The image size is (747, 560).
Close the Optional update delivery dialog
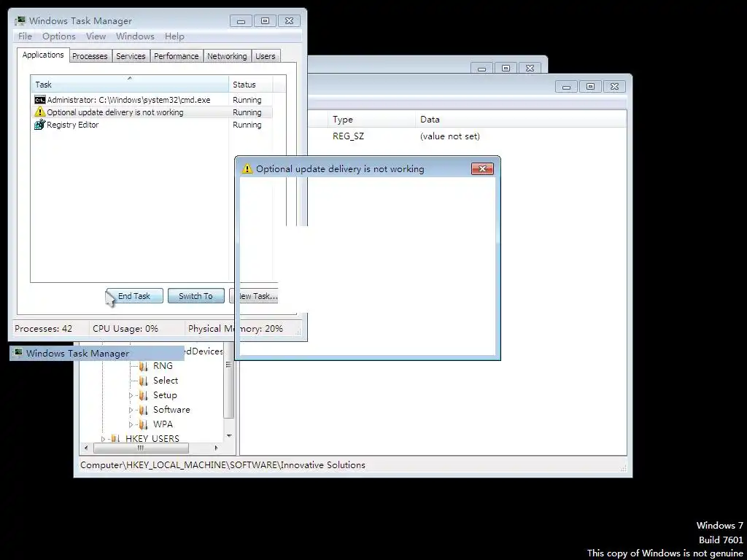coord(482,168)
